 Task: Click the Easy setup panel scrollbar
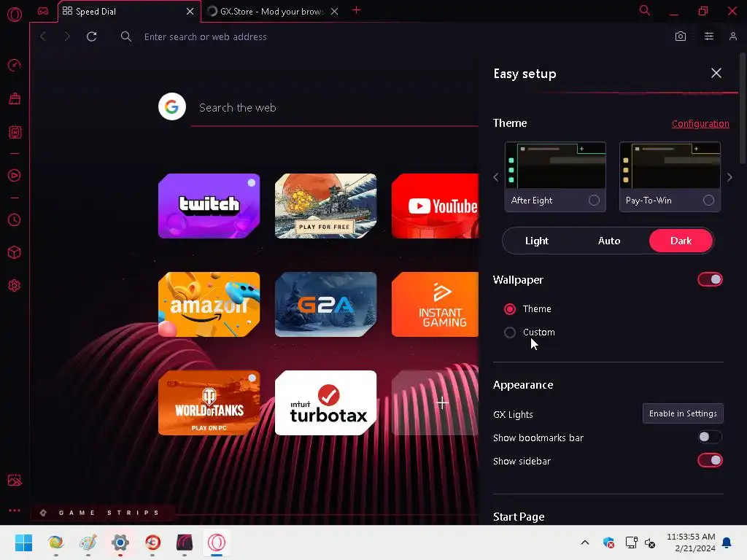point(743,109)
